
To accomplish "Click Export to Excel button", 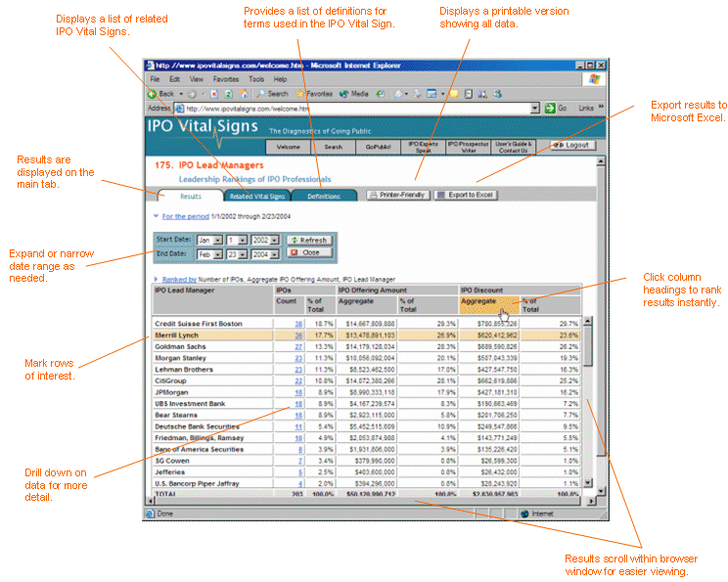I will click(466, 195).
